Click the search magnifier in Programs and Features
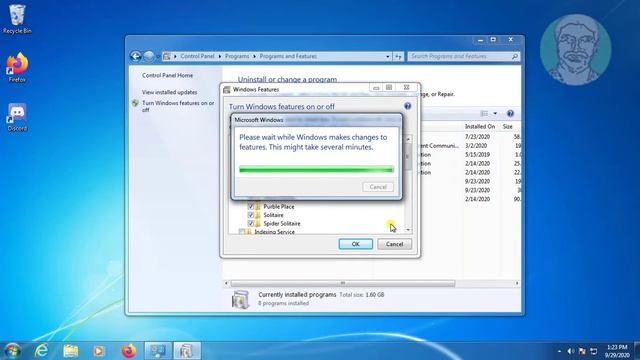The image size is (640, 360). (x=515, y=56)
